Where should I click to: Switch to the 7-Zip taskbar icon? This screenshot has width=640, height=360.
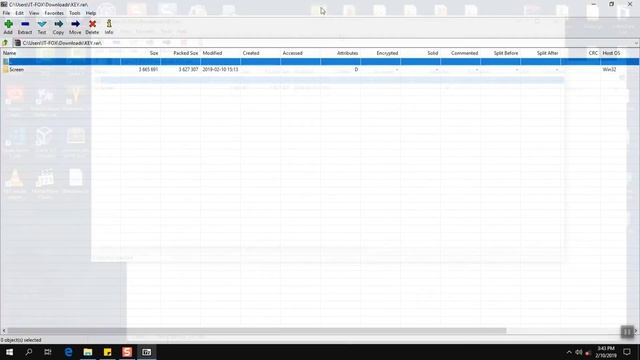pyautogui.click(x=147, y=352)
